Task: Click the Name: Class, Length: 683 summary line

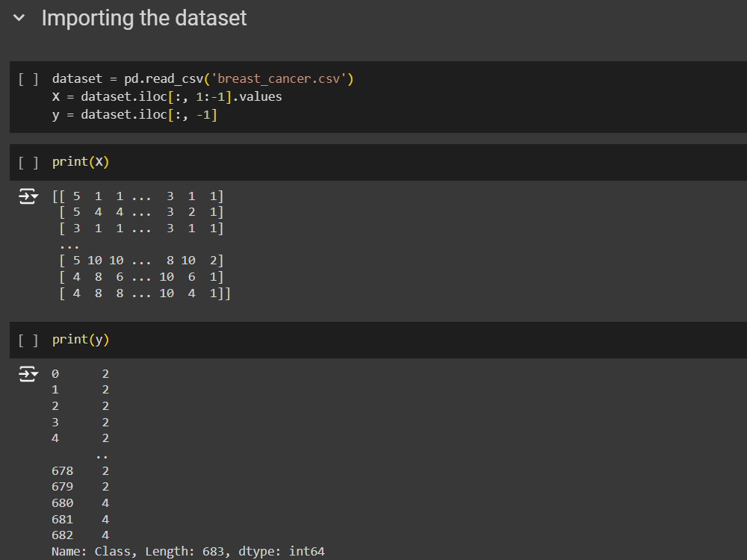Action: tap(188, 552)
